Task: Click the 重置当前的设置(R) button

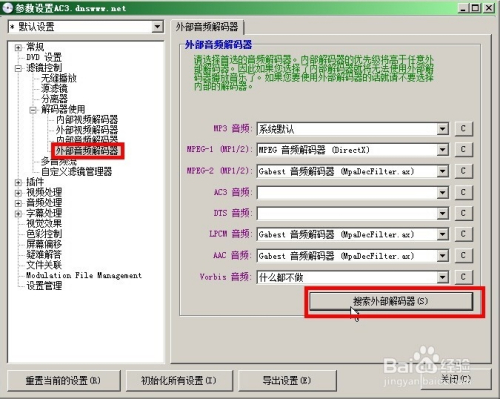Action: tap(63, 380)
